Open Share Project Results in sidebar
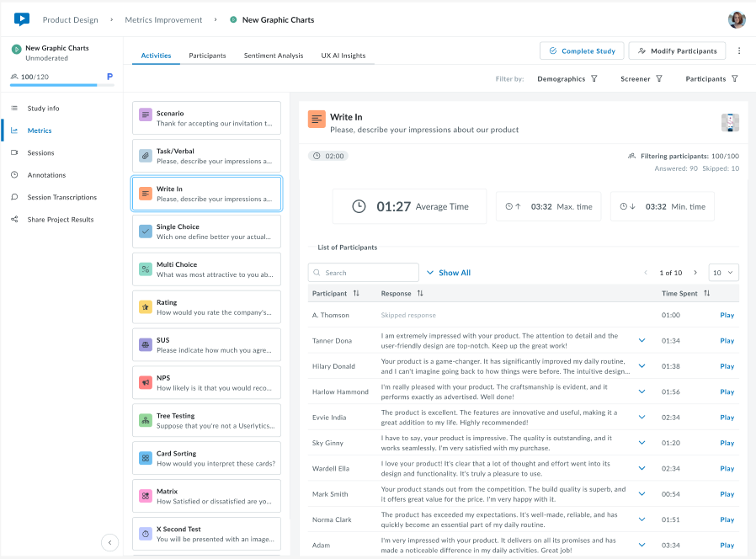The image size is (756, 559). 59,220
